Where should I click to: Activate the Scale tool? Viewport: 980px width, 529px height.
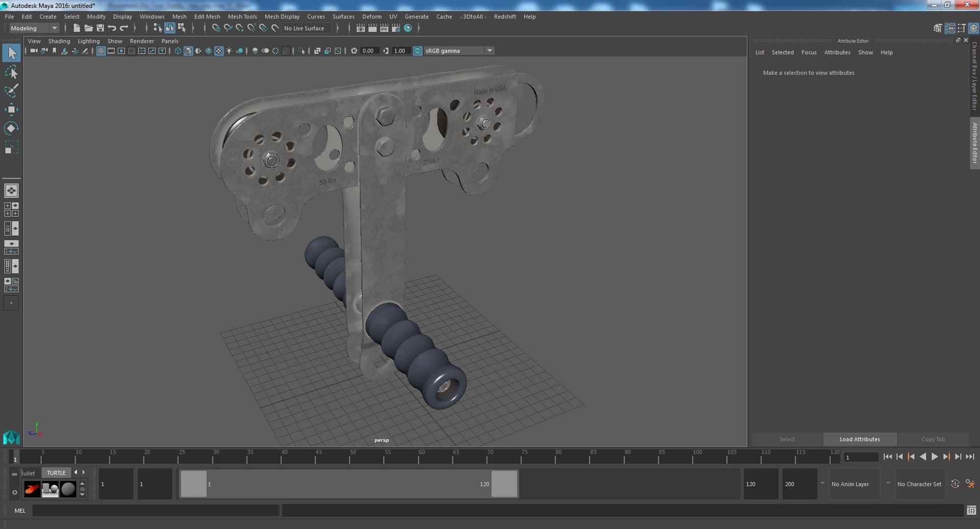[x=11, y=147]
